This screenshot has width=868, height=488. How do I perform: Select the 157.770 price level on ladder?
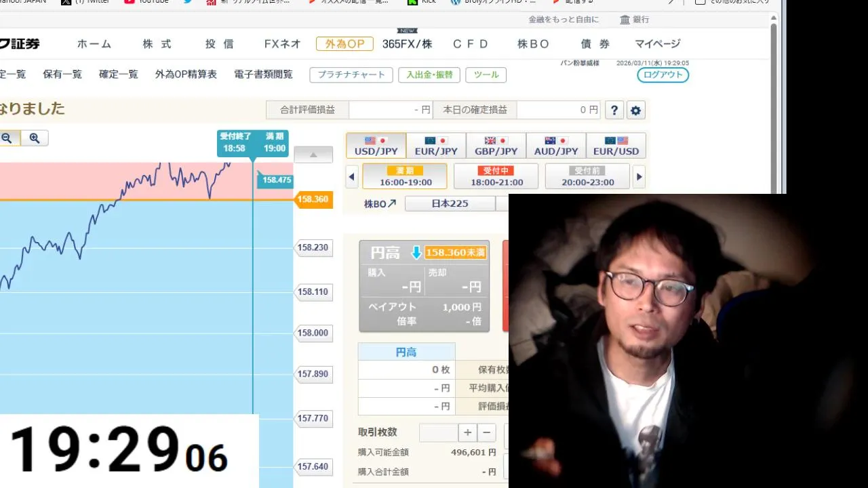pyautogui.click(x=314, y=418)
